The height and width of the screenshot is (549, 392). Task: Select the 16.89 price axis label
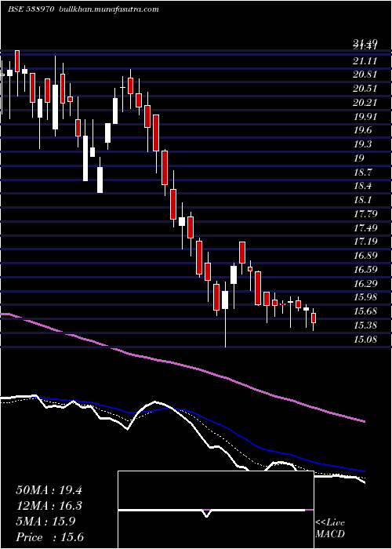click(x=365, y=256)
